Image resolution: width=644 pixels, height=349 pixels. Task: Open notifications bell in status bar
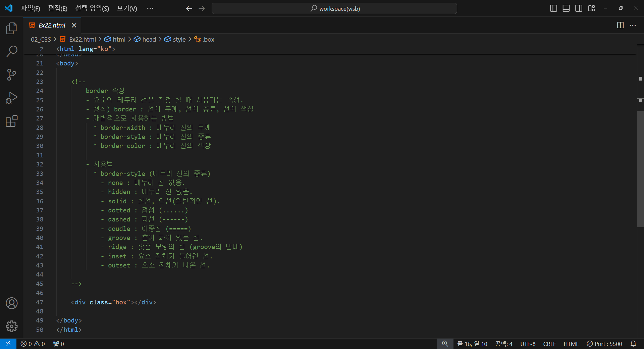633,344
